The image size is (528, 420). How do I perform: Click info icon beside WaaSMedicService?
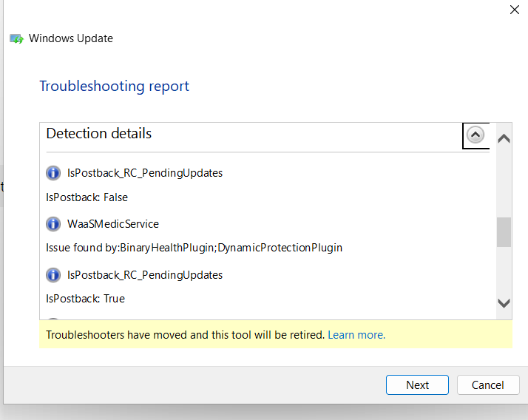tap(53, 224)
